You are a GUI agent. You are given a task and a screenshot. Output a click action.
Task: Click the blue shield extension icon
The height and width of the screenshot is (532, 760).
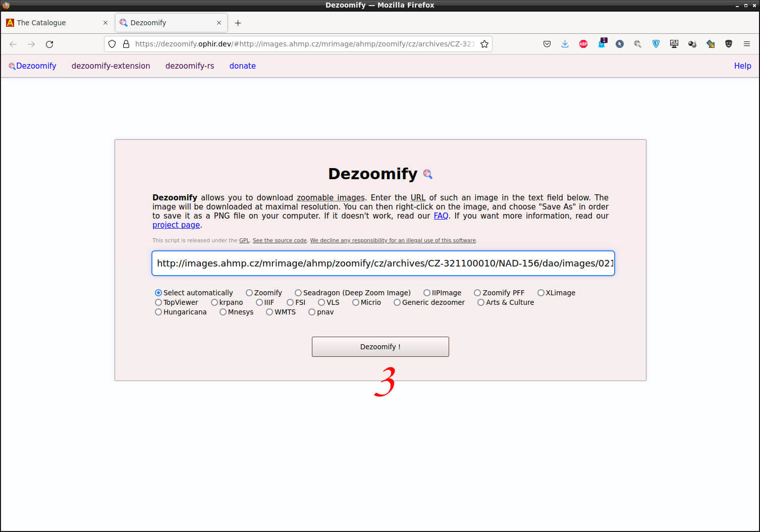[656, 44]
